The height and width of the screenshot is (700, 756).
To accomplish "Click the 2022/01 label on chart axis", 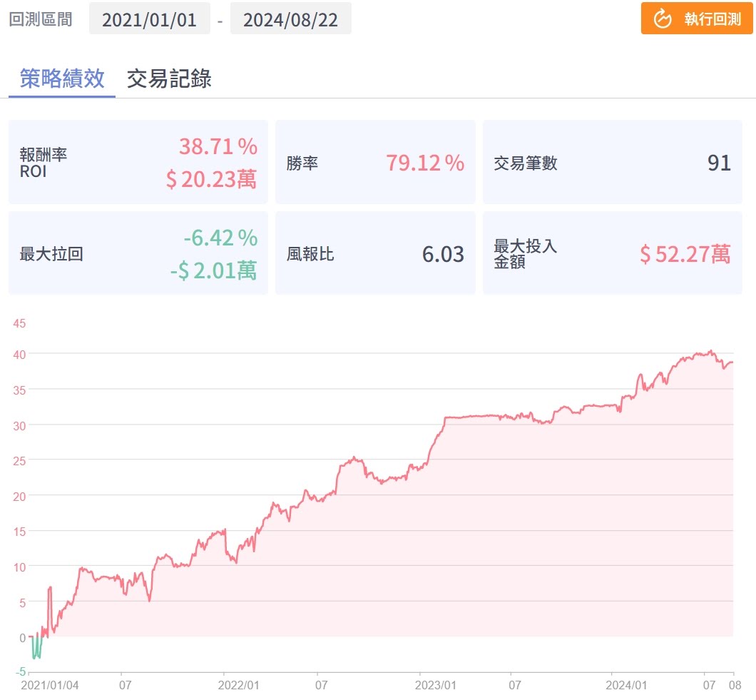I will click(x=239, y=685).
